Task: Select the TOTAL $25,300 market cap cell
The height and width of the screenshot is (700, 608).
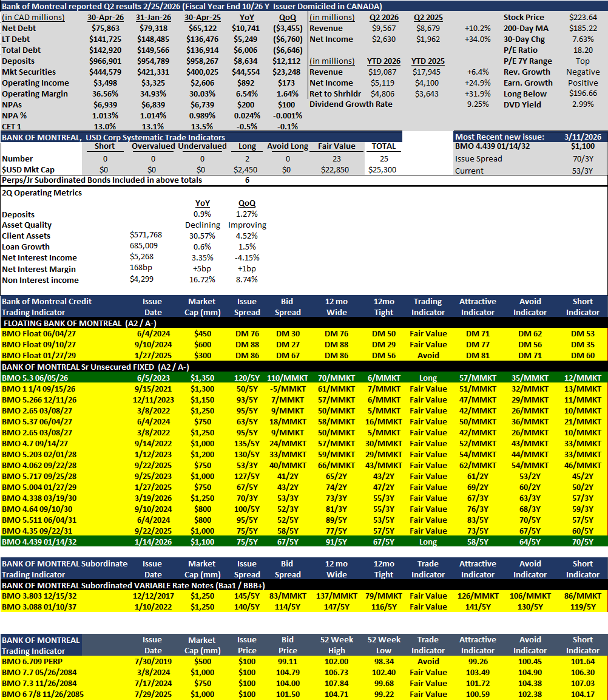Action: pyautogui.click(x=382, y=169)
